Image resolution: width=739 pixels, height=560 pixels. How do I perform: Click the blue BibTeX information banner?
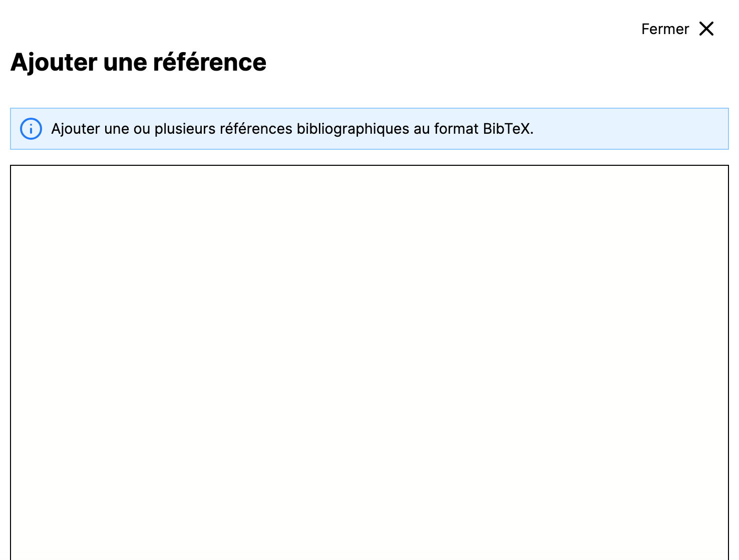click(368, 129)
